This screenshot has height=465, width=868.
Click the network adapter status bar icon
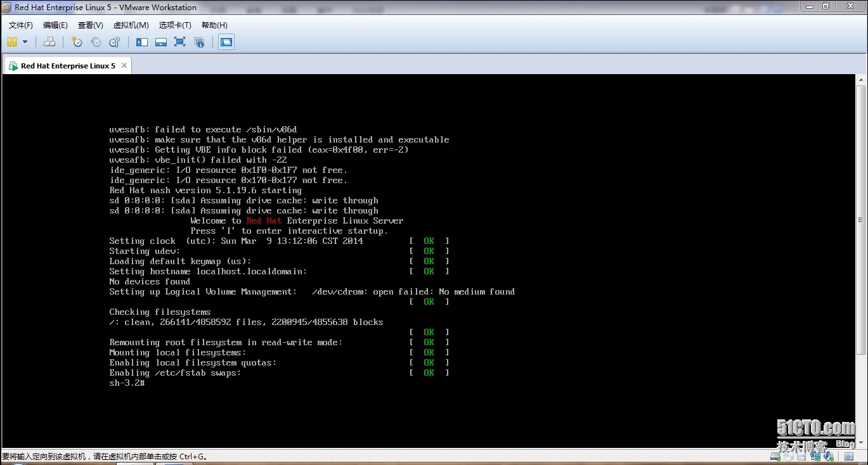(x=815, y=456)
